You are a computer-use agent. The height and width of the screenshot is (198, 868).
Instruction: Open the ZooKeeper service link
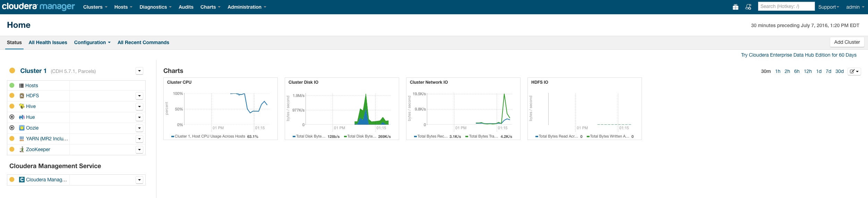(x=38, y=149)
